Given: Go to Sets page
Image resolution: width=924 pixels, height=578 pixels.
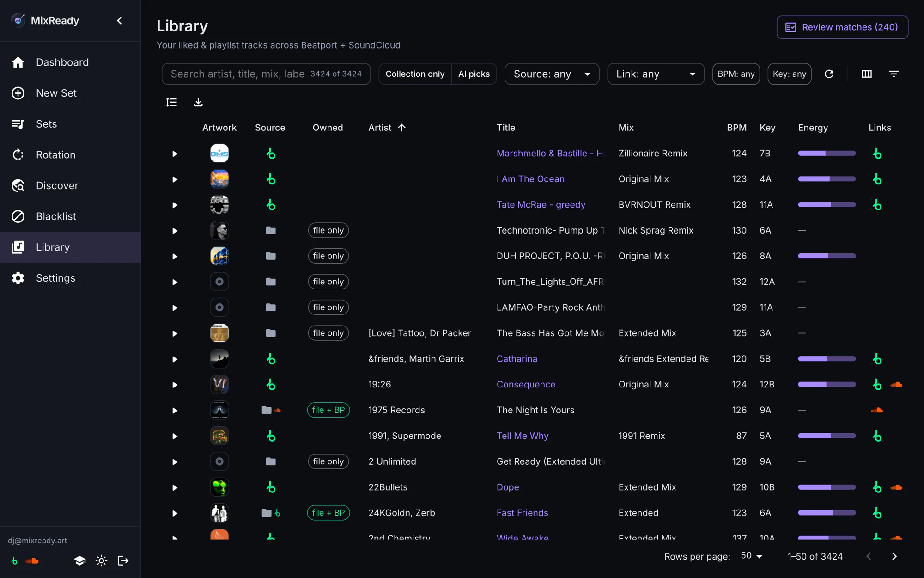Looking at the screenshot, I should [70, 124].
